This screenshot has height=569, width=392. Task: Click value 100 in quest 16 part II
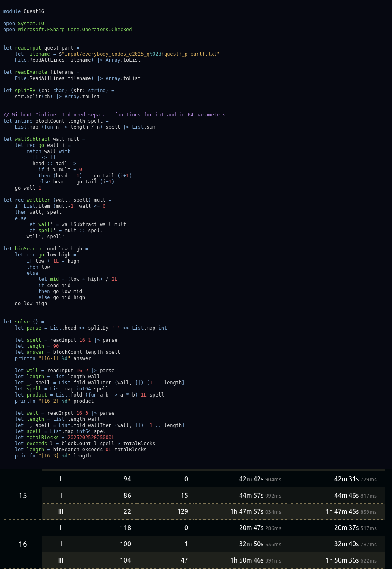pos(126,544)
